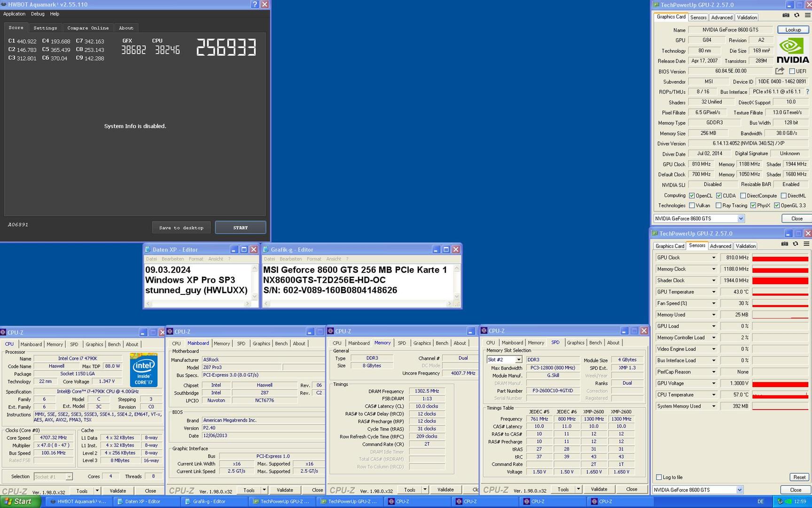The height and width of the screenshot is (508, 812).
Task: Click the help question mark in the Aquamark title bar
Action: tap(255, 4)
